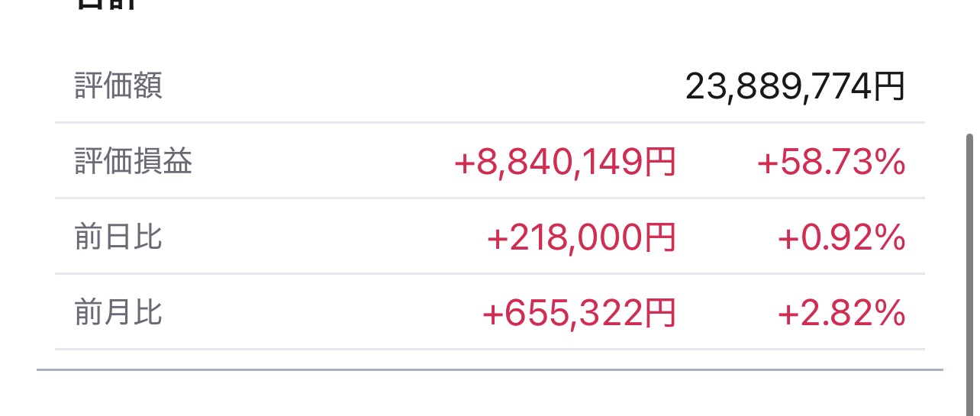Click the 円 character after 23,889,774
The width and height of the screenshot is (980, 416).
[888, 88]
